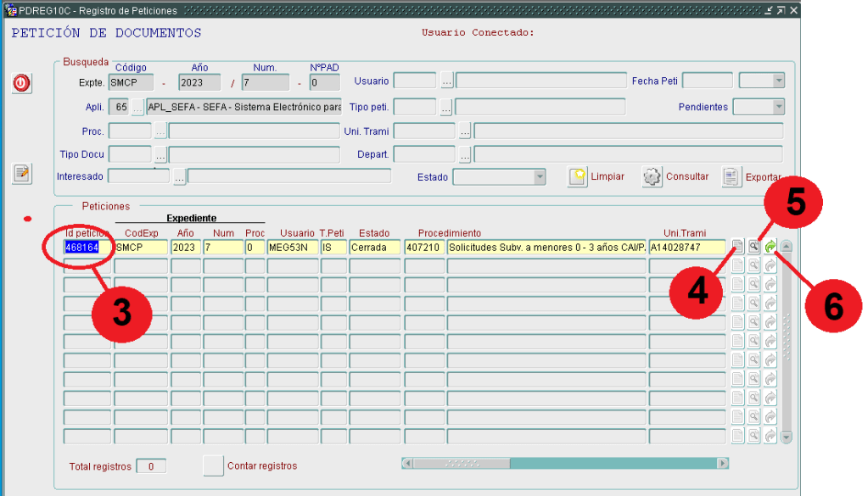
Task: Expand the Estado dropdown
Action: point(539,177)
